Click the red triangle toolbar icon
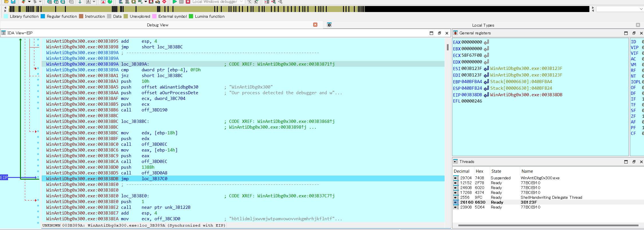Viewport: 644px width, 230px height. pyautogui.click(x=103, y=2)
